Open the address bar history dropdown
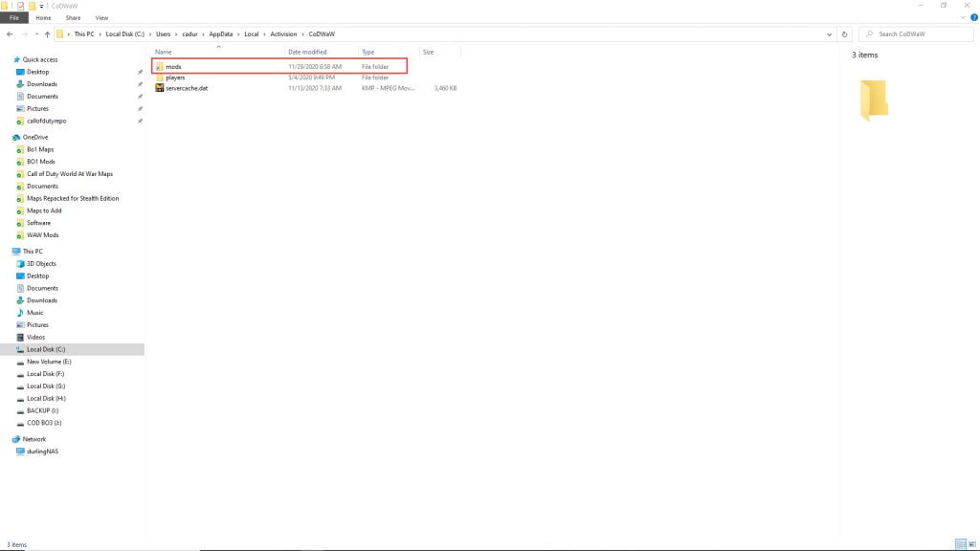This screenshot has width=980, height=551. [x=829, y=33]
